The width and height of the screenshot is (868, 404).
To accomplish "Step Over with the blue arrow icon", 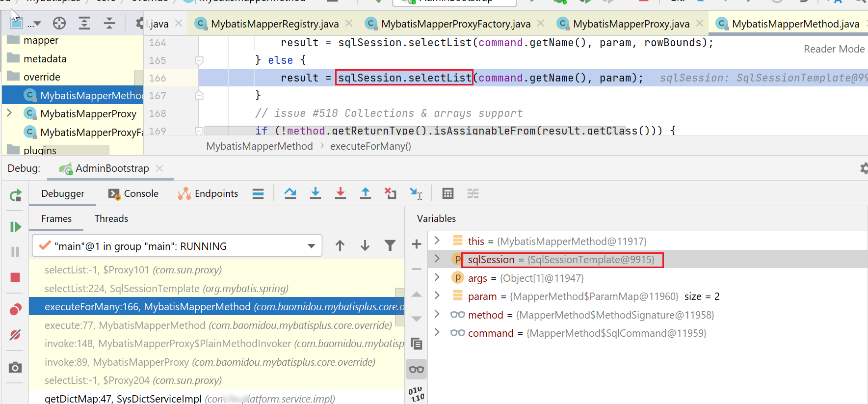I will pos(290,193).
